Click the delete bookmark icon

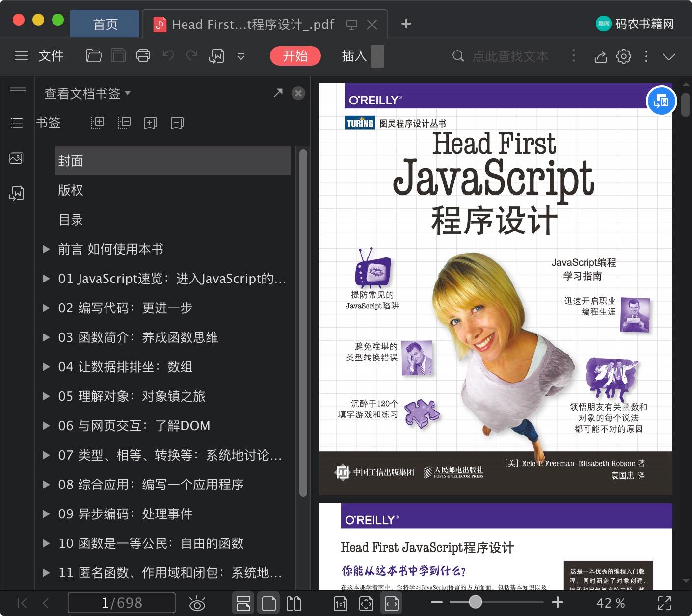pos(177,123)
